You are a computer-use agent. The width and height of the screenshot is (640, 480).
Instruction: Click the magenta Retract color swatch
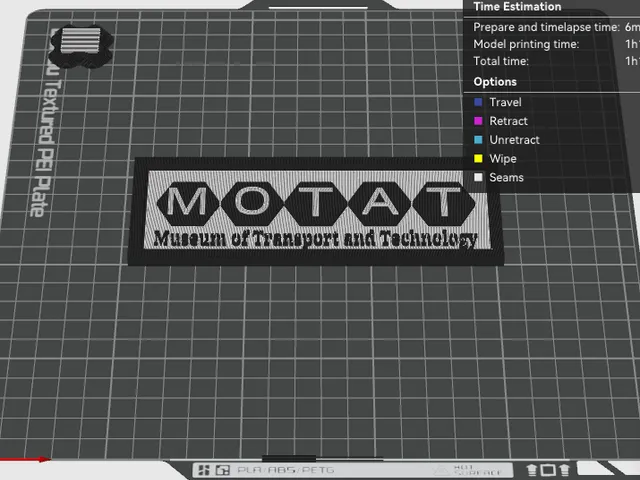click(x=478, y=121)
